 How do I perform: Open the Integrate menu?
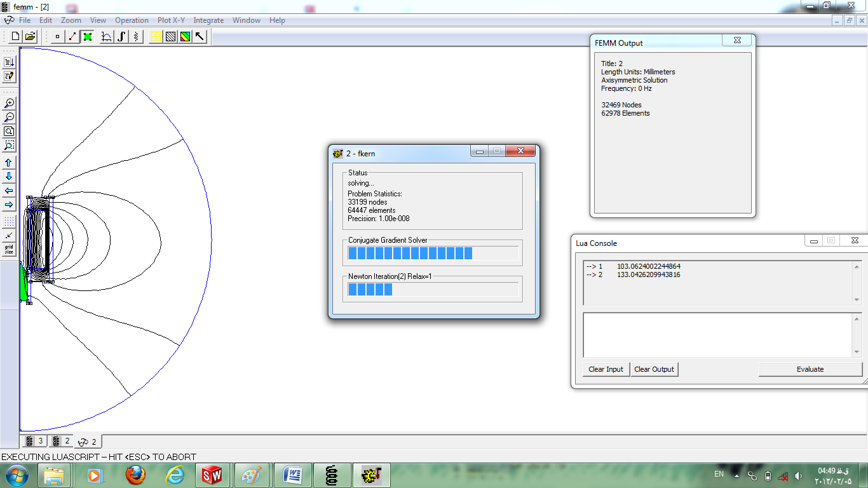[x=208, y=20]
